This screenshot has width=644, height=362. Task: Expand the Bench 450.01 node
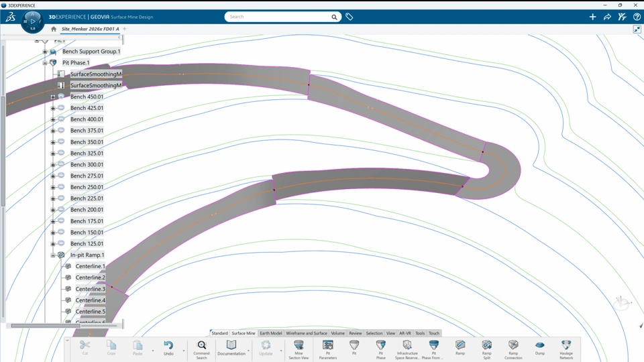point(52,97)
